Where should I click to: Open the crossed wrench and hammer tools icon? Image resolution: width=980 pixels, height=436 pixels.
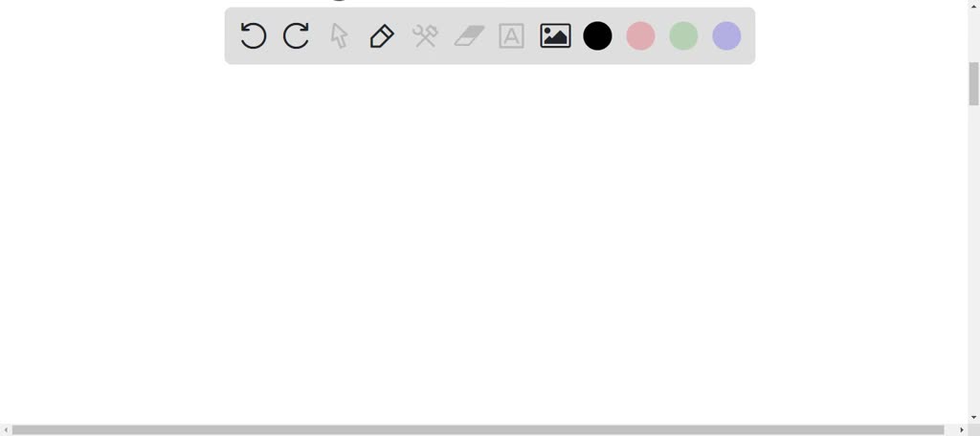[x=425, y=35]
